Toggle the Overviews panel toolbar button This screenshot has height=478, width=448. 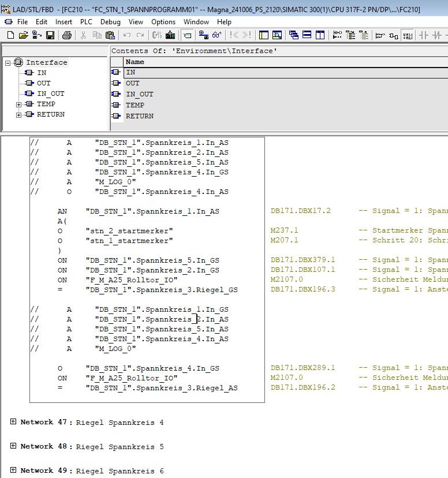(x=264, y=35)
